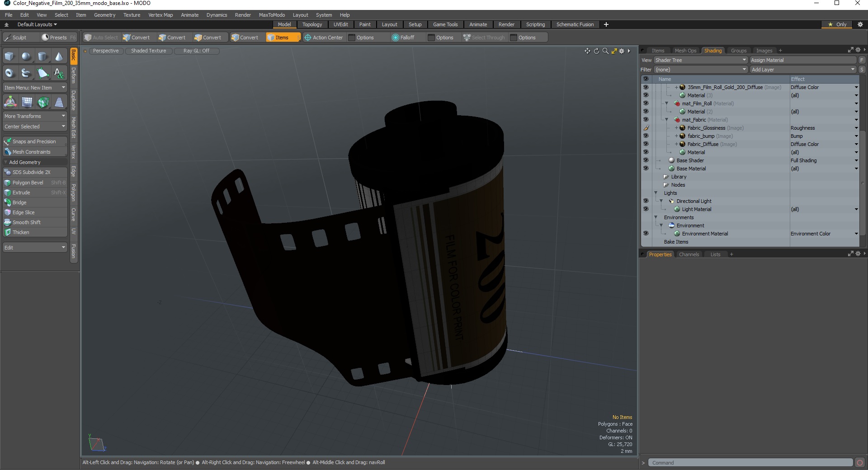Open the Add Layer dropdown
The image size is (868, 470).
pyautogui.click(x=803, y=70)
